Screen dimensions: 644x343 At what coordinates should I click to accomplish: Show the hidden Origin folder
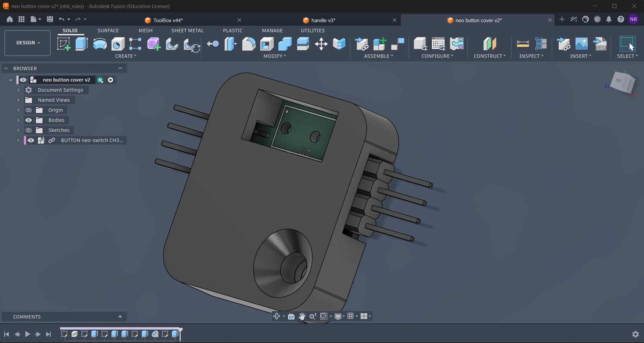[29, 110]
